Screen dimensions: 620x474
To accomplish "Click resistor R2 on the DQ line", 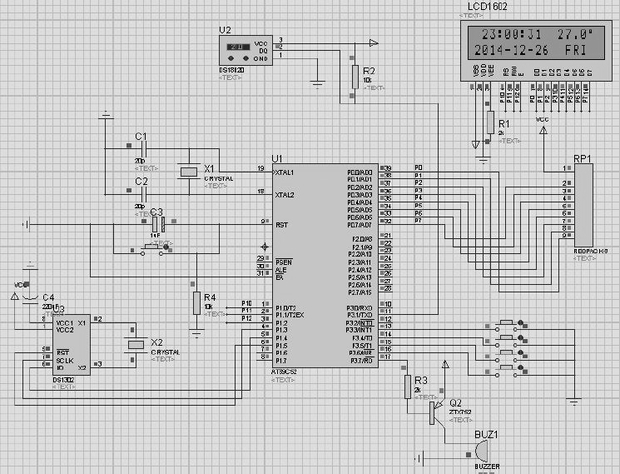I will (x=355, y=77).
